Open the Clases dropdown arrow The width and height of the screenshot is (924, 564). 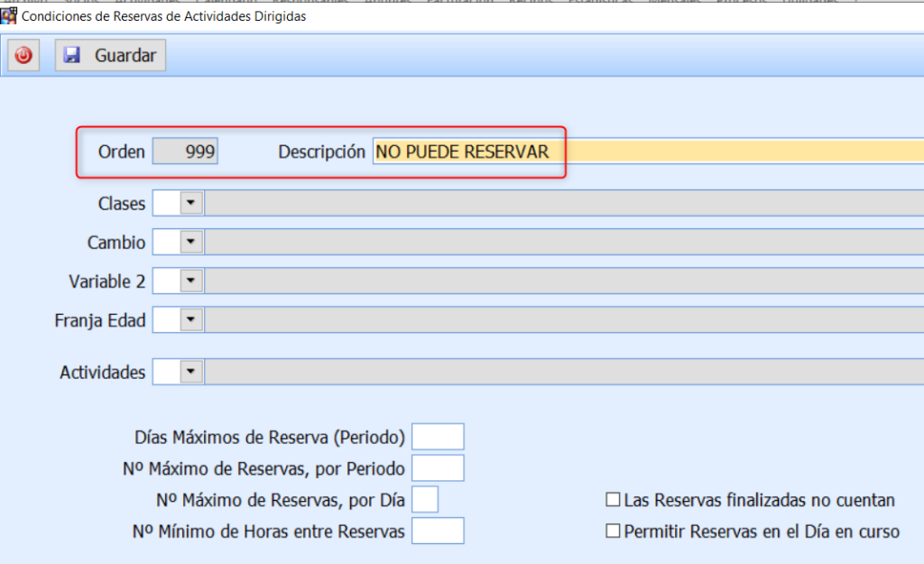click(190, 203)
